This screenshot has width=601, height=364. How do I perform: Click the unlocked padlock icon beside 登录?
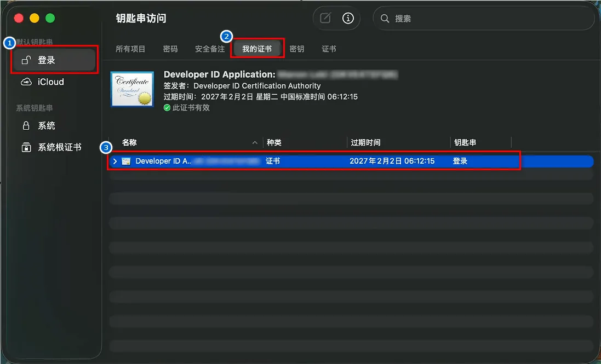pyautogui.click(x=26, y=60)
